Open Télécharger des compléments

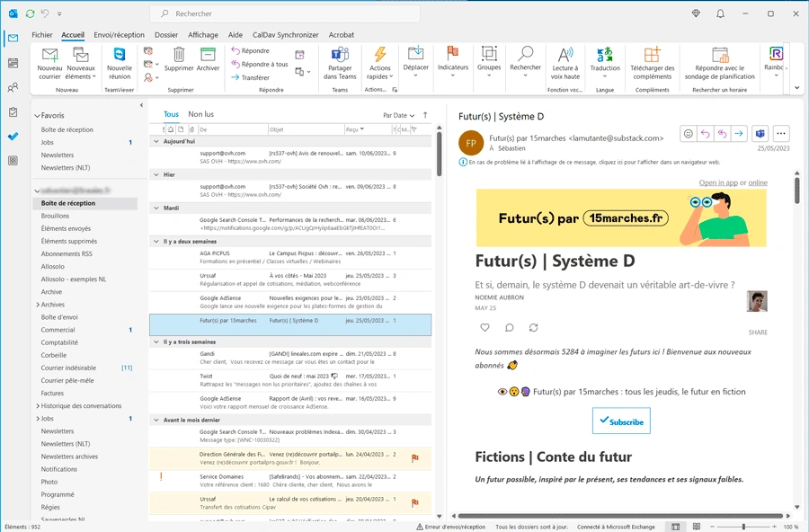pyautogui.click(x=652, y=56)
